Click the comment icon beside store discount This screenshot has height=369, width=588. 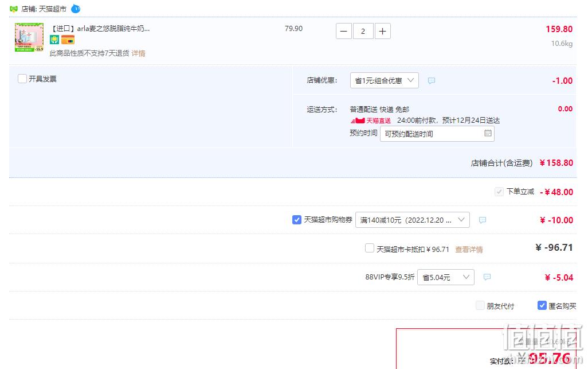tap(432, 80)
